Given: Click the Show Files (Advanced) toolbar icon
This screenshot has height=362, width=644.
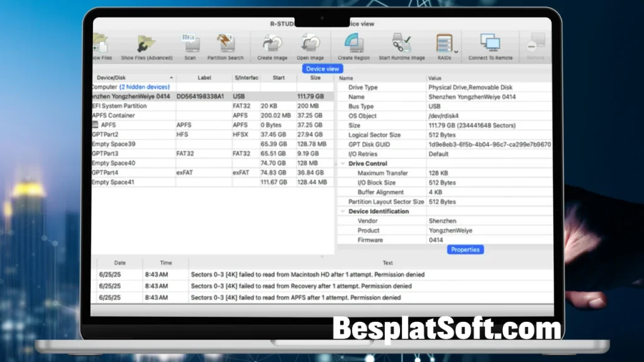Looking at the screenshot, I should (147, 45).
